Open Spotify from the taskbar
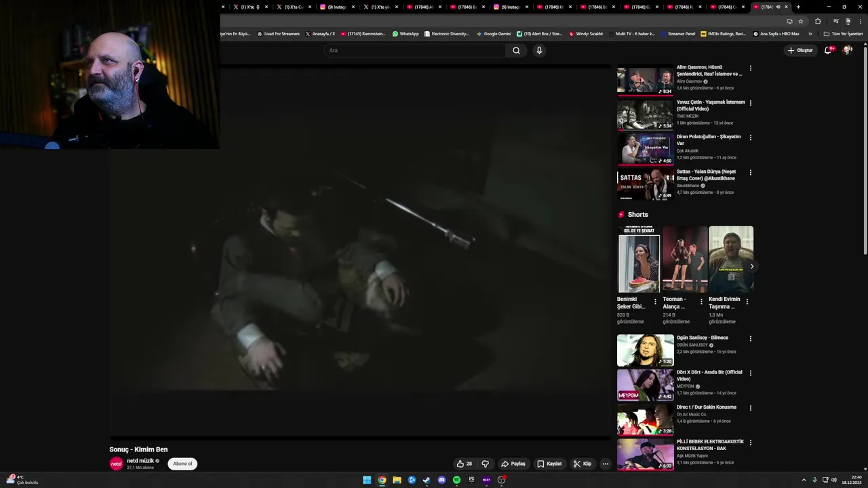Viewport: 868px width, 488px height. 456,480
